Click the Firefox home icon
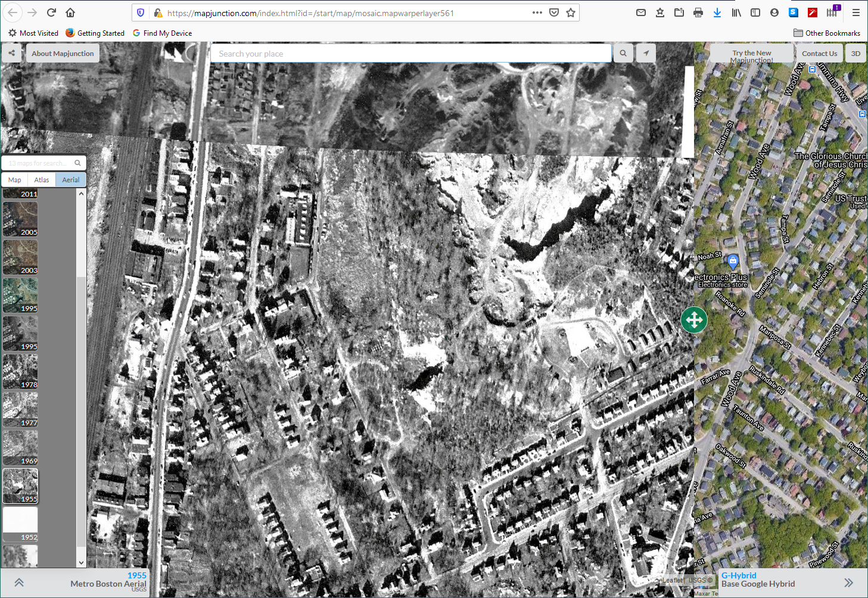 coord(70,11)
